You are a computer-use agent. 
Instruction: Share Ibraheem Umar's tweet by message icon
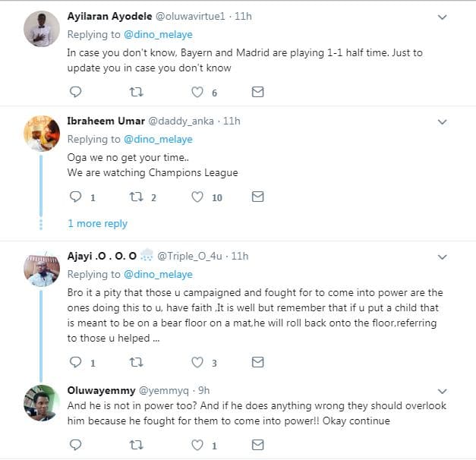pos(257,197)
